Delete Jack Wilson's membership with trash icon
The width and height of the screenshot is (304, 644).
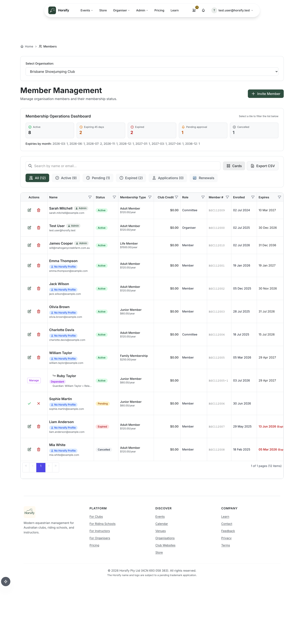pyautogui.click(x=39, y=288)
